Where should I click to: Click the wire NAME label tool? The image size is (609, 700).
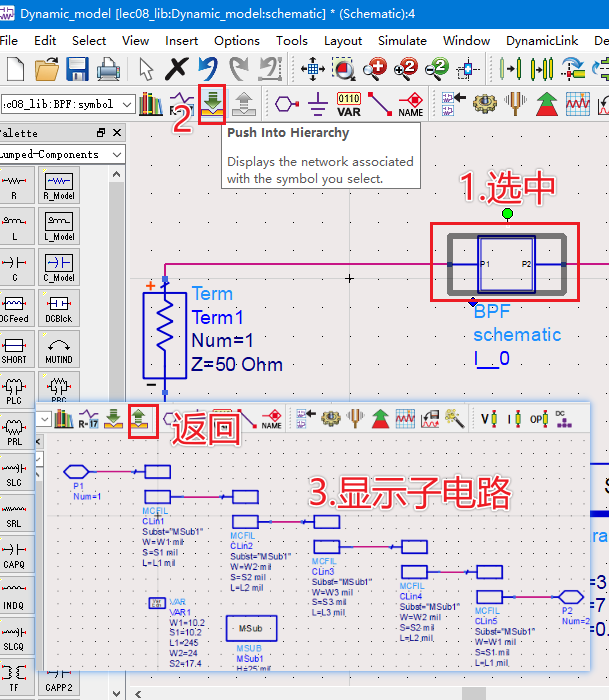411,104
